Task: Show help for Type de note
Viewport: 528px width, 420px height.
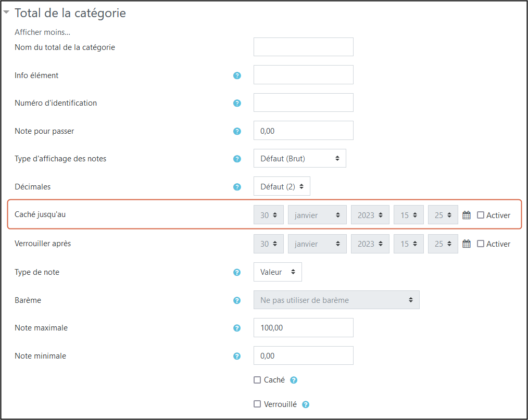Action: click(237, 272)
